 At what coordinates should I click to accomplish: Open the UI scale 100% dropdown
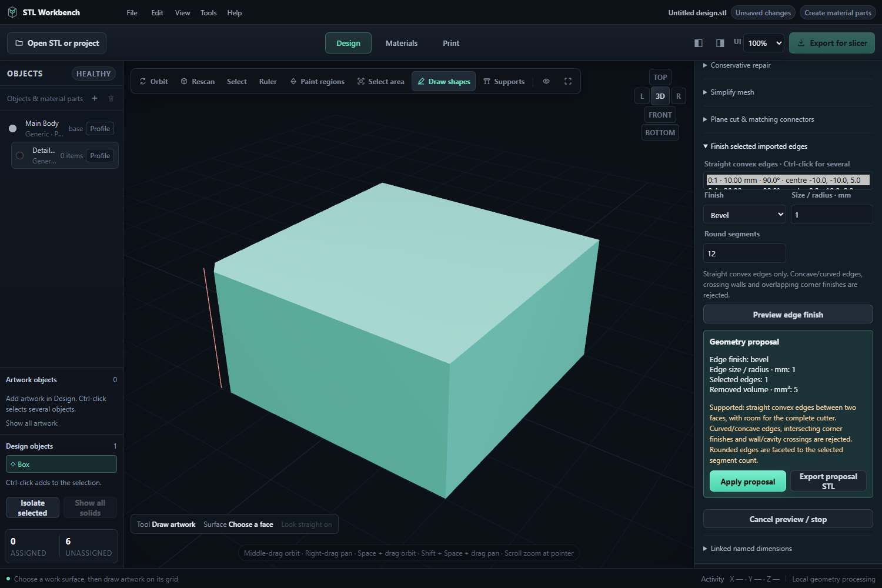point(764,43)
